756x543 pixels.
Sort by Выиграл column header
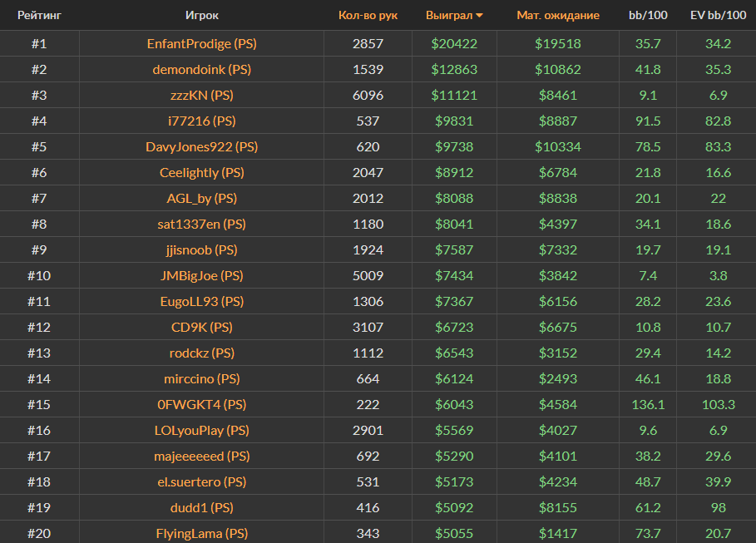[448, 15]
